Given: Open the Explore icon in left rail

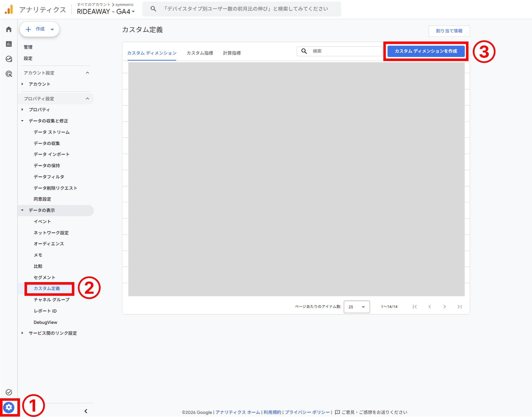Looking at the screenshot, I should point(9,59).
